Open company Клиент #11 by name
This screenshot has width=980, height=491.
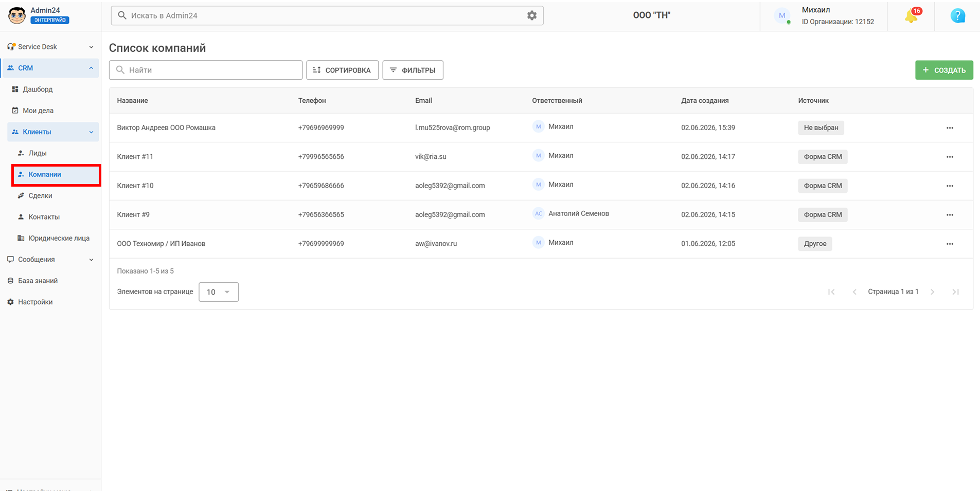pos(135,157)
